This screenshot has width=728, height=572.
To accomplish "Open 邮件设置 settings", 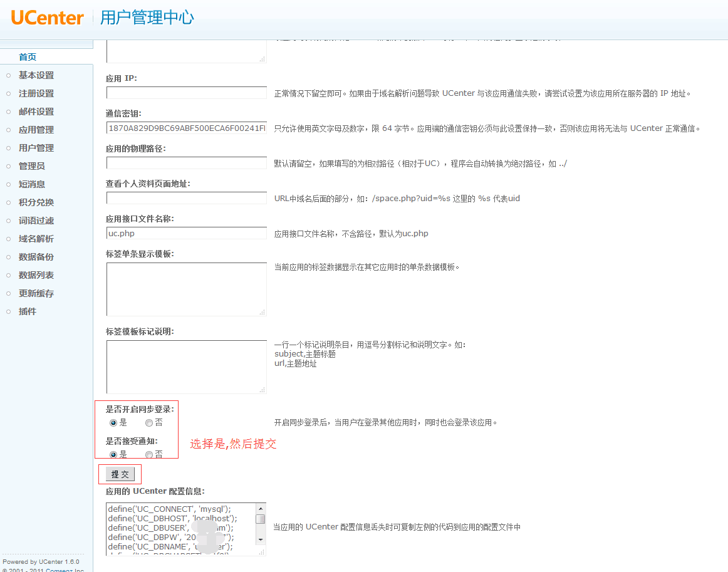I will [36, 112].
